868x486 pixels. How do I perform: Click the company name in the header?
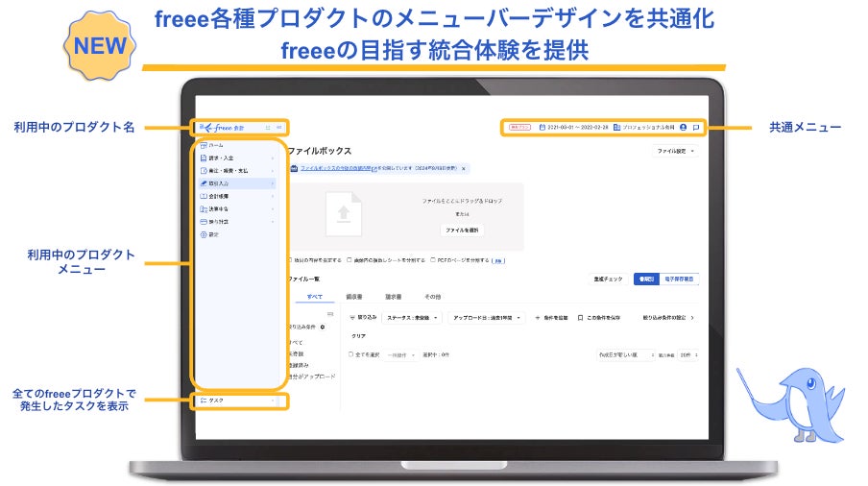click(x=648, y=128)
